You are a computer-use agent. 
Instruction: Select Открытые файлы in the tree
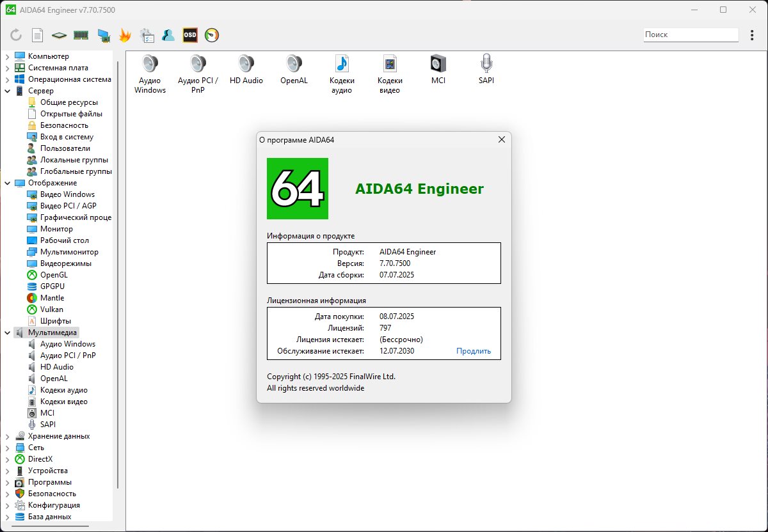pyautogui.click(x=71, y=114)
